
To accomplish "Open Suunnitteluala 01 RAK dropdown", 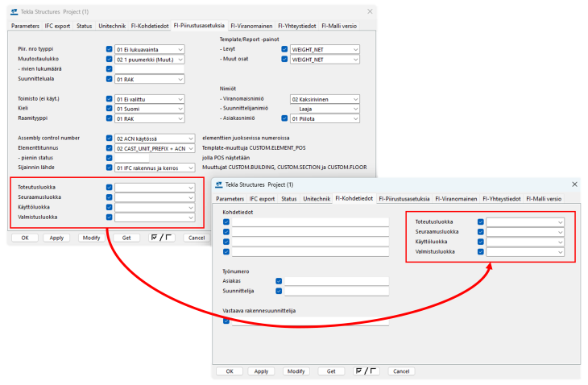I will tap(149, 80).
